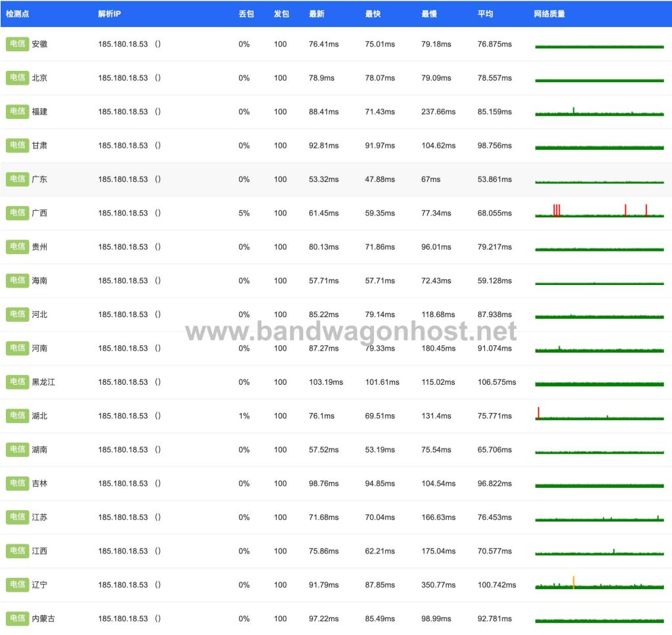Click the 平均 column header
The image size is (672, 635).
point(485,14)
